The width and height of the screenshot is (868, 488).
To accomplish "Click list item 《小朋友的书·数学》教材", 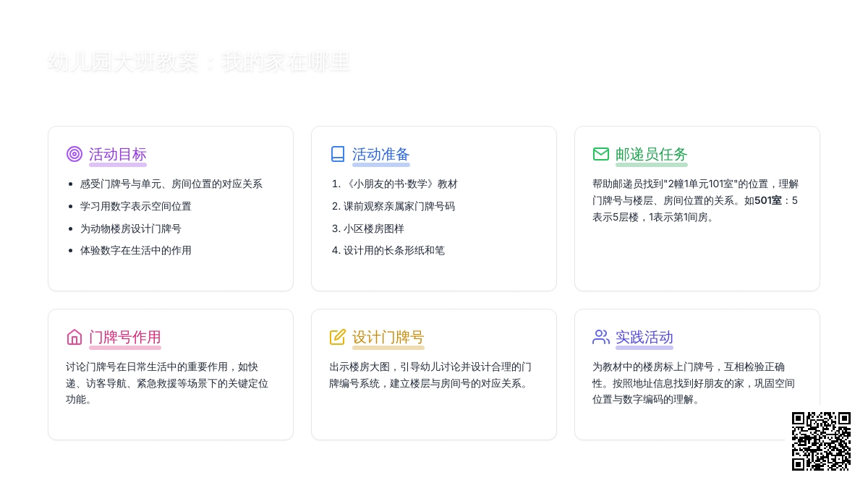I will coord(401,184).
